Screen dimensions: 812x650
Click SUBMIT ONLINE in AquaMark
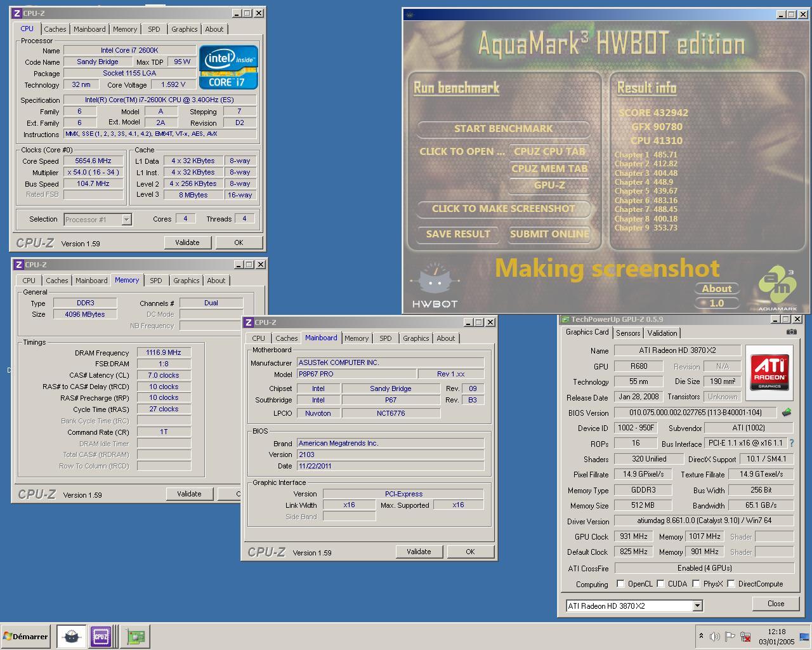click(x=549, y=234)
